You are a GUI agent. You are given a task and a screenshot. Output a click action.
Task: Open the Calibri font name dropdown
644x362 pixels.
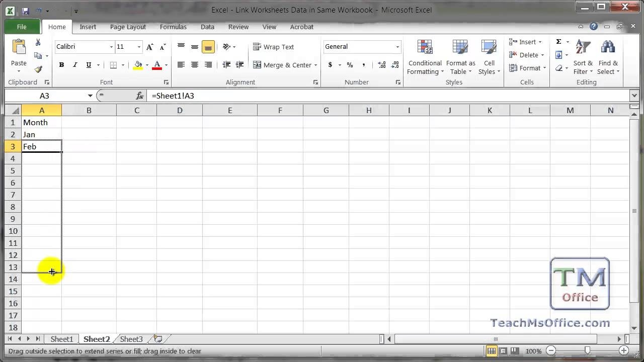111,47
